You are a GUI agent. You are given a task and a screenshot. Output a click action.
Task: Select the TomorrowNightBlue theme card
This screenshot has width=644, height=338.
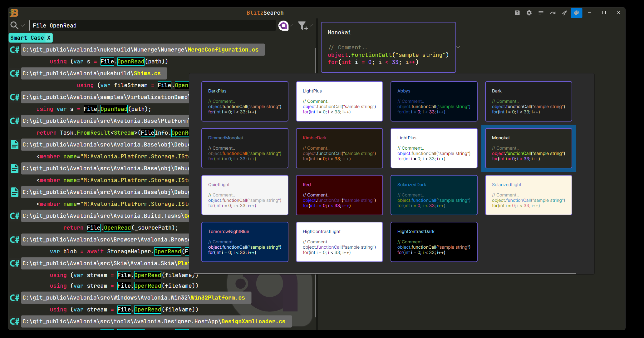coord(245,242)
